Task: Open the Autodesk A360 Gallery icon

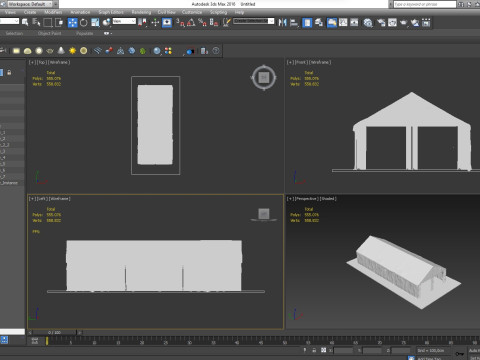Action: click(426, 22)
